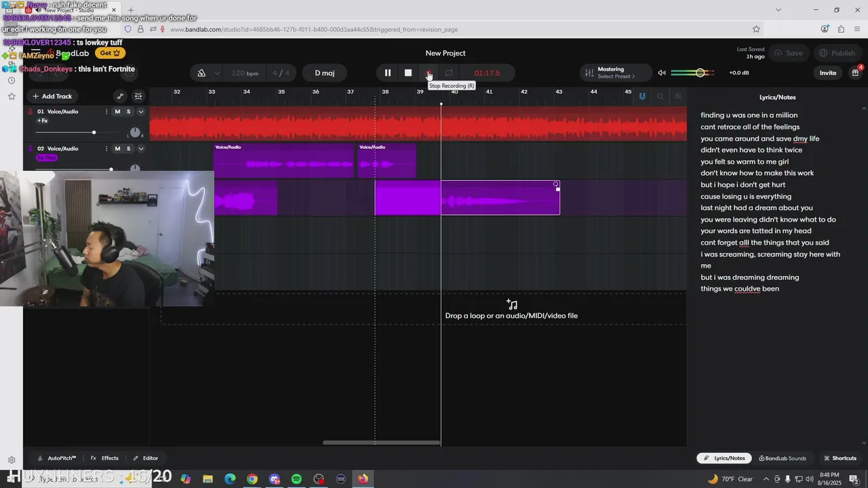Screen dimensions: 868x488
Task: Click bar 42 on the timeline ruler
Action: (x=524, y=91)
